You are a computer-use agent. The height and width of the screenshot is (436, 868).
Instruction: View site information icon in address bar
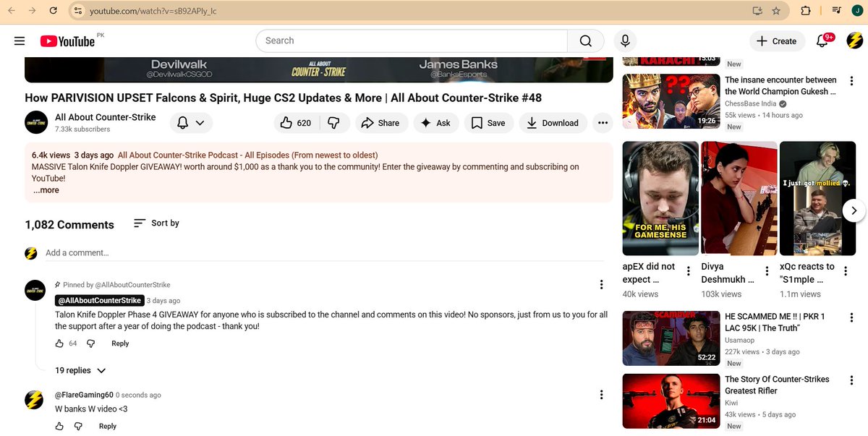click(x=78, y=11)
